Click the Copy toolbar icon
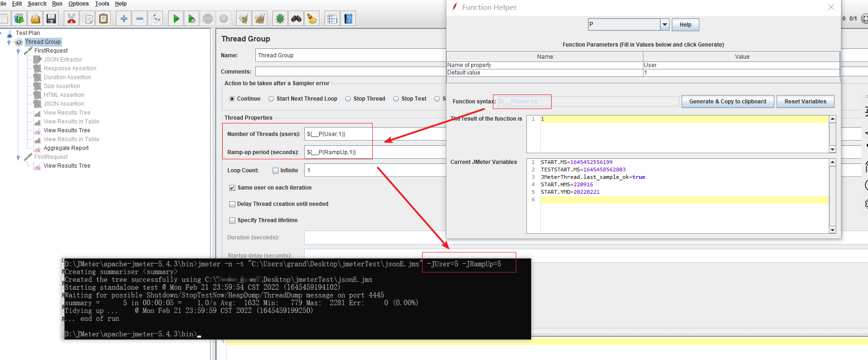Screen dimensions: 868x360 [87, 19]
